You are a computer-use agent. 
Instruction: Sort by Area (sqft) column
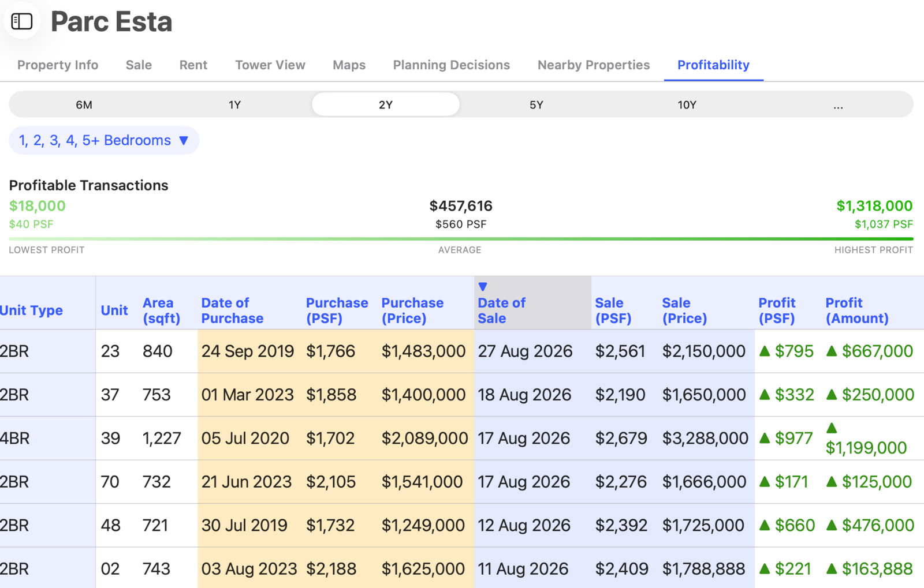tap(161, 310)
